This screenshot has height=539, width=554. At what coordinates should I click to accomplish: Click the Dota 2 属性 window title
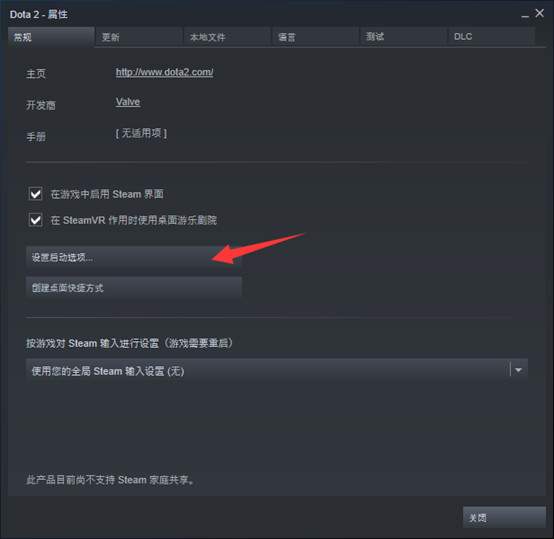point(39,14)
